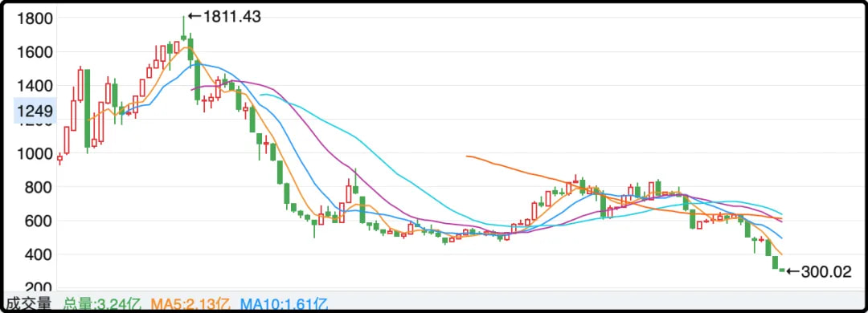Click the last green candlestick near 300.02

point(782,270)
